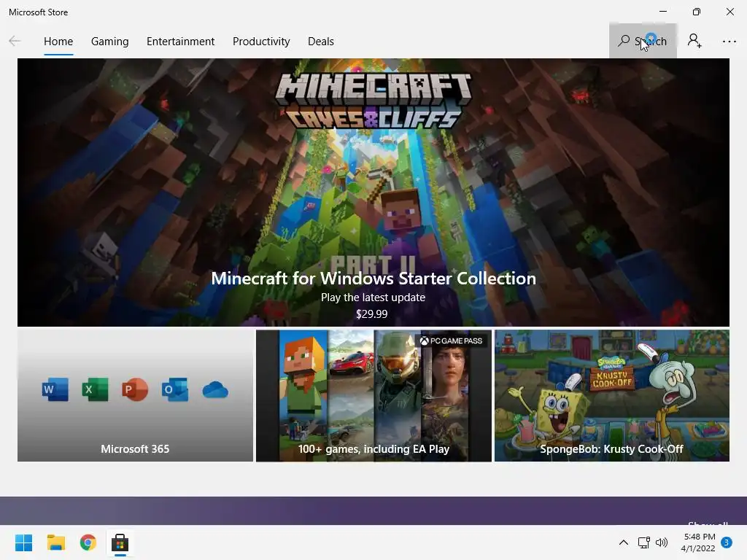Viewport: 747px width, 560px height.
Task: Close the Microsoft Store window
Action: point(729,12)
